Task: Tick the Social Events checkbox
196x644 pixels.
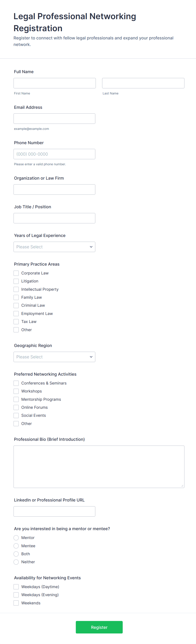Action: pyautogui.click(x=16, y=415)
